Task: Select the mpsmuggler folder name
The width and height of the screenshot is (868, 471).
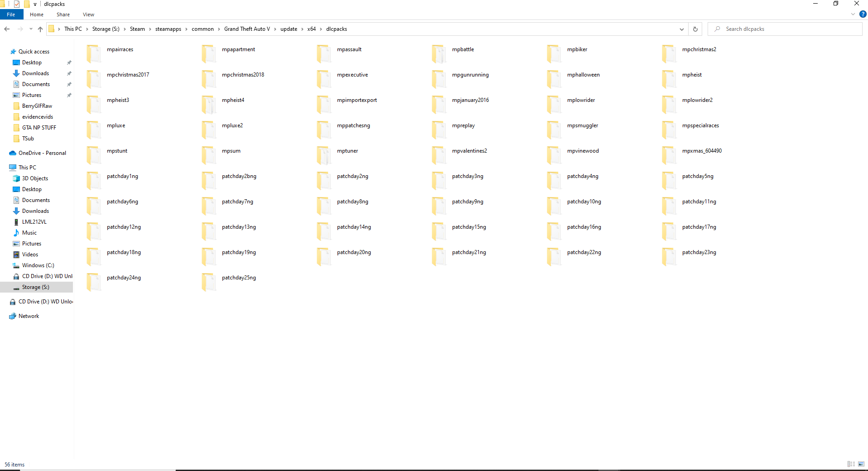Action: pyautogui.click(x=582, y=125)
